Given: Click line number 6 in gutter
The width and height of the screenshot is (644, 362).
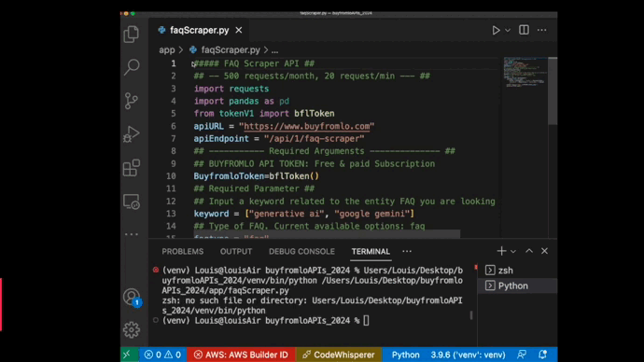Looking at the screenshot, I should [x=174, y=126].
